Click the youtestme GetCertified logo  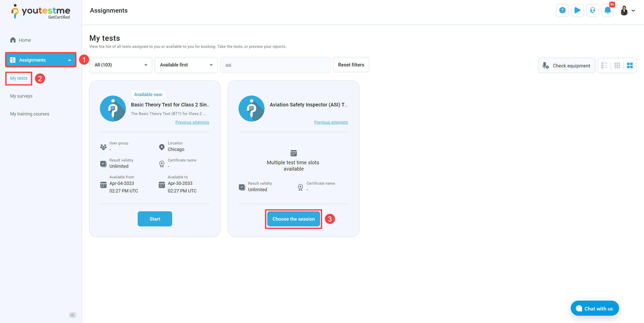click(x=41, y=12)
